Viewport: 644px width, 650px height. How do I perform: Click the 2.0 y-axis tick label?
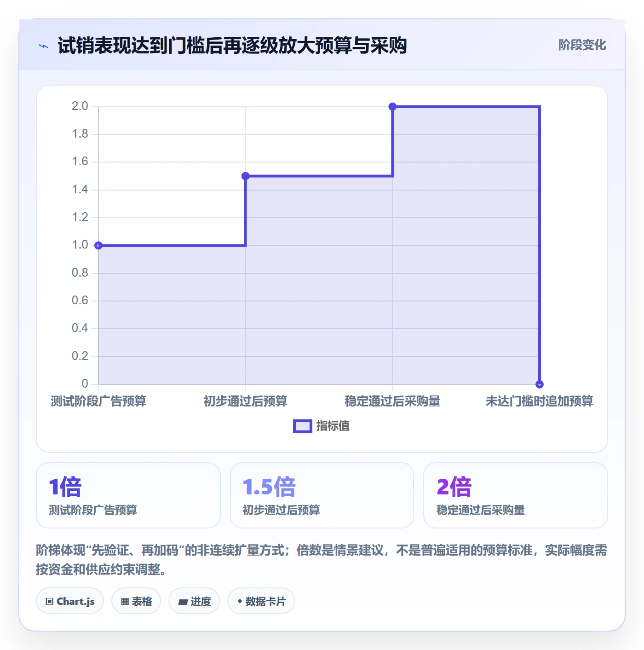point(80,106)
